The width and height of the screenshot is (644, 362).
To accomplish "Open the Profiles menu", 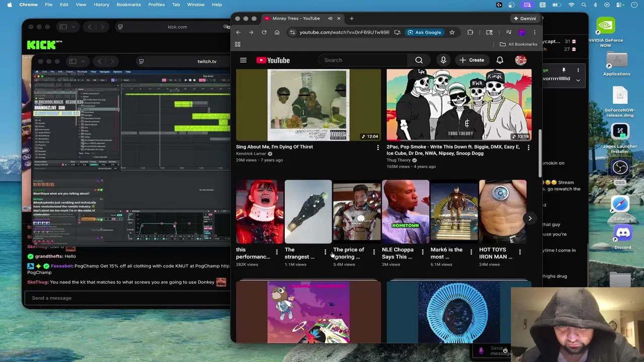I will [156, 5].
